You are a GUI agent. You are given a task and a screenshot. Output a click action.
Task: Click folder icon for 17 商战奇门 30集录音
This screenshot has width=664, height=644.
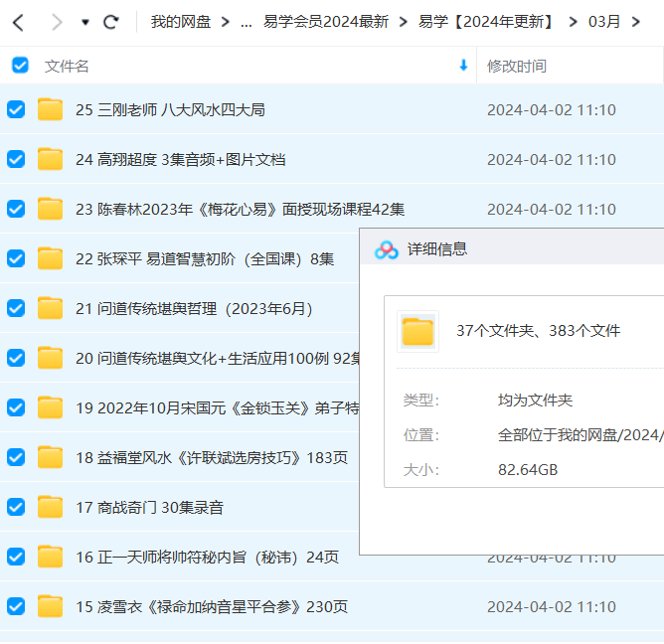(50, 507)
